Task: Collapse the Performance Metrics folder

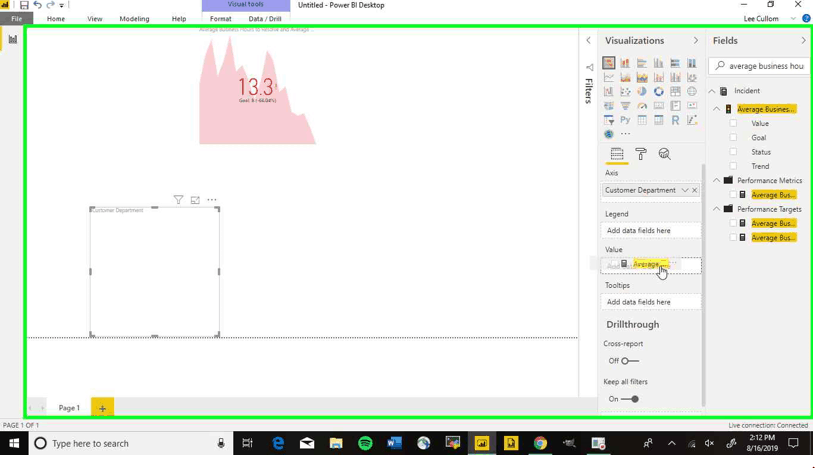Action: click(x=717, y=180)
